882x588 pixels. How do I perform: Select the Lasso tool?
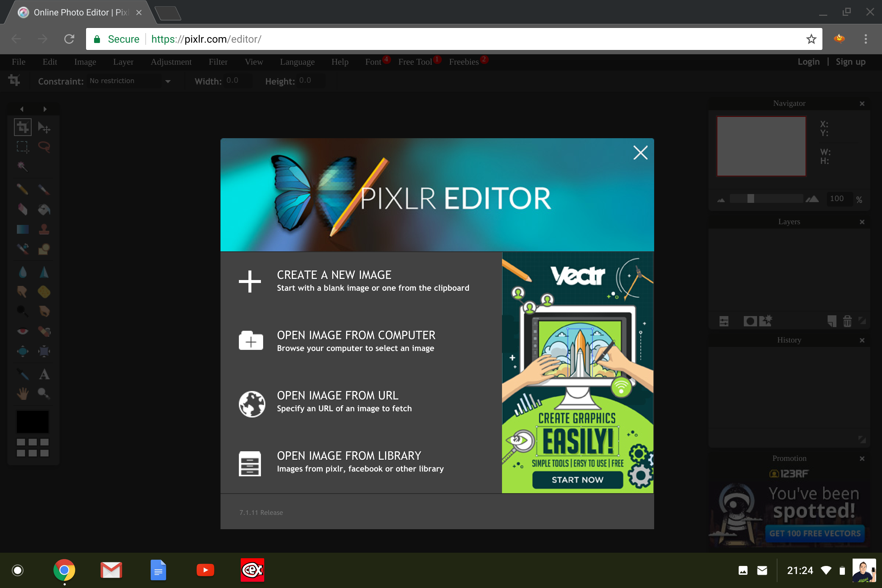[x=44, y=147]
